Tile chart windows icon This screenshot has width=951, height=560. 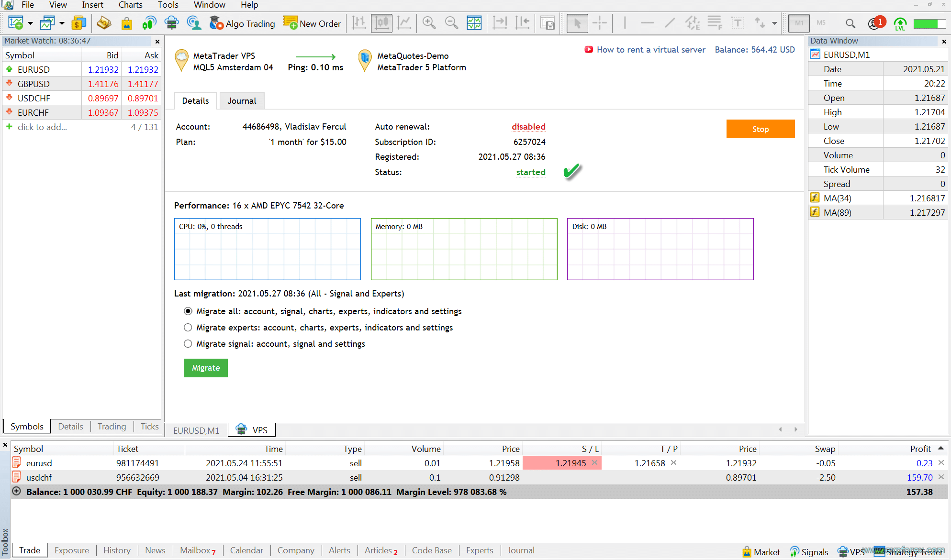[x=474, y=23]
